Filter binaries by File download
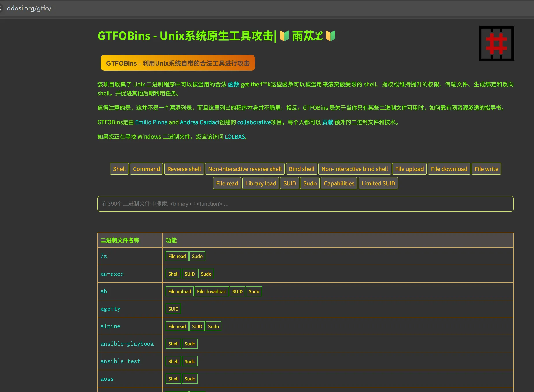 click(x=449, y=169)
